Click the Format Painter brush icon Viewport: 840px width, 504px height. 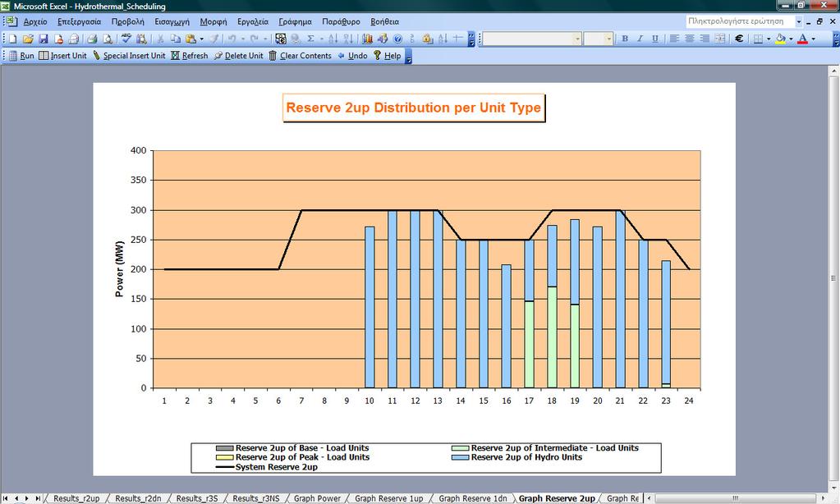pyautogui.click(x=213, y=39)
